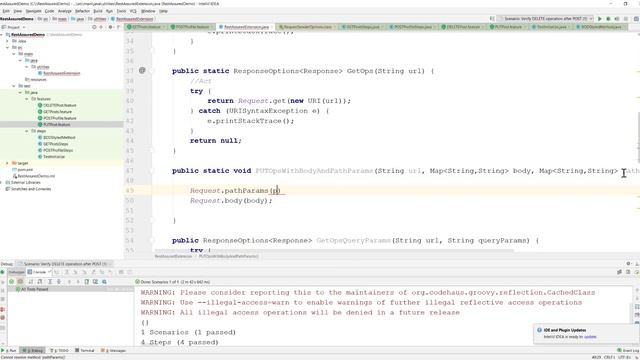Open the Build menu
Image resolution: width=640 pixels, height=360 pixels.
coord(98,11)
